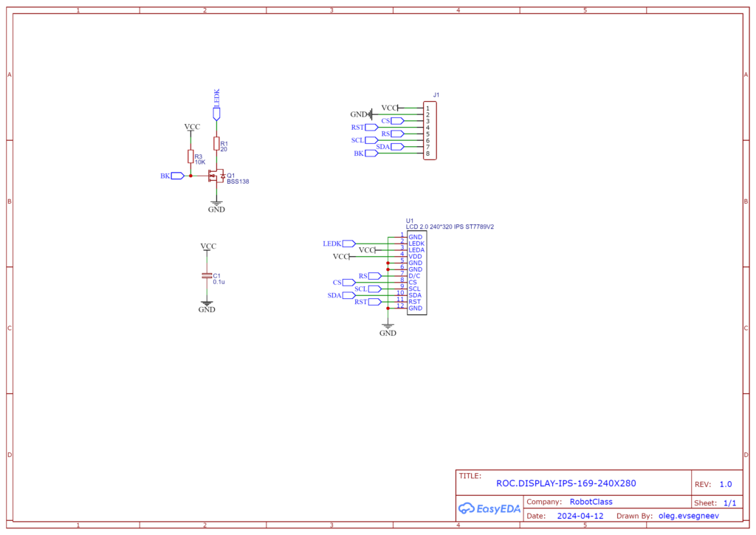Click pin number 8 on J1
Screen dimensions: 756x535
(427, 153)
